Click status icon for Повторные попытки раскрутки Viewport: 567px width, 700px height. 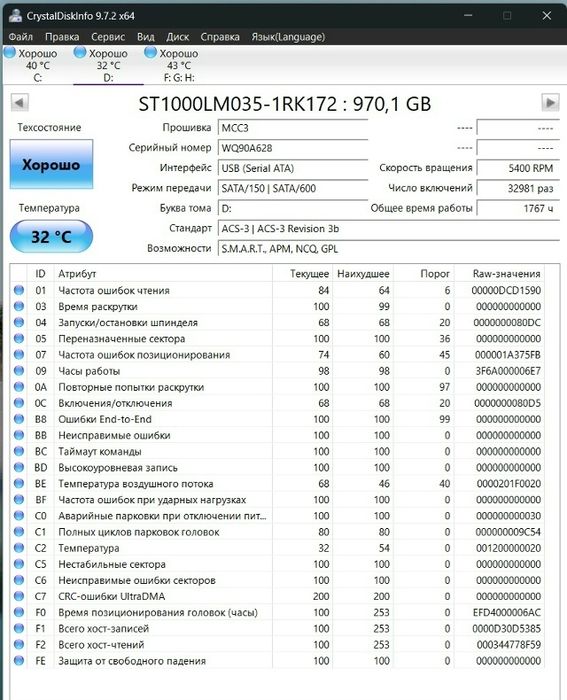19,387
